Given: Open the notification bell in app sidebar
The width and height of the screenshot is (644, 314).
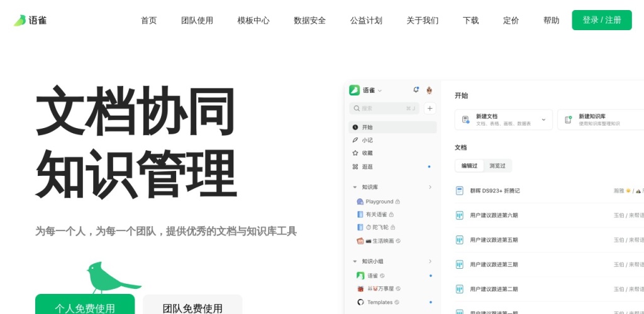Looking at the screenshot, I should 416,90.
